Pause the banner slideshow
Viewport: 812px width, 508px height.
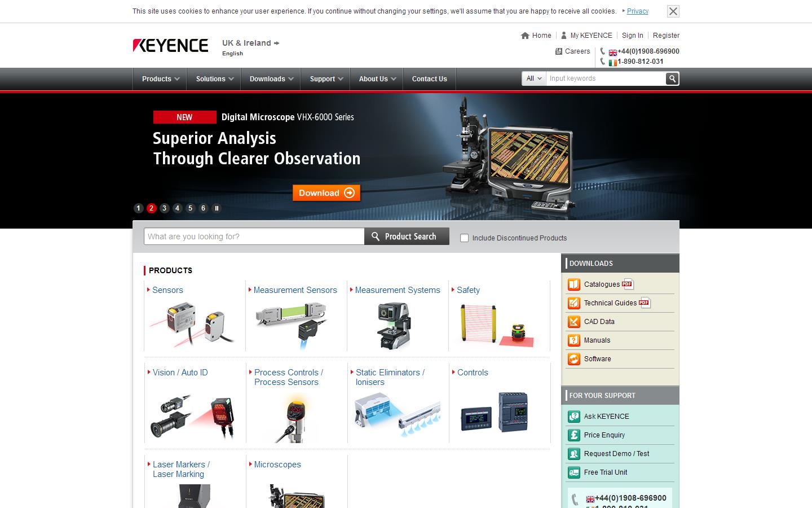[217, 208]
